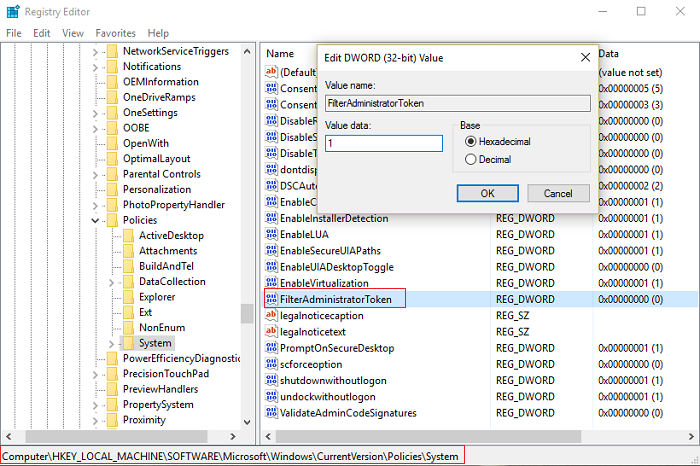Click the FilterAdministratorToken DWORD value icon

coord(271,299)
